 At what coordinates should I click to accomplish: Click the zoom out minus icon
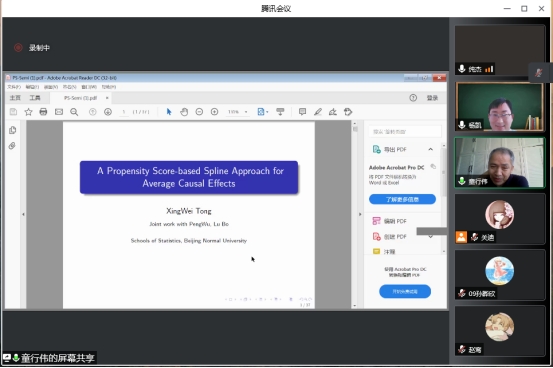[199, 112]
